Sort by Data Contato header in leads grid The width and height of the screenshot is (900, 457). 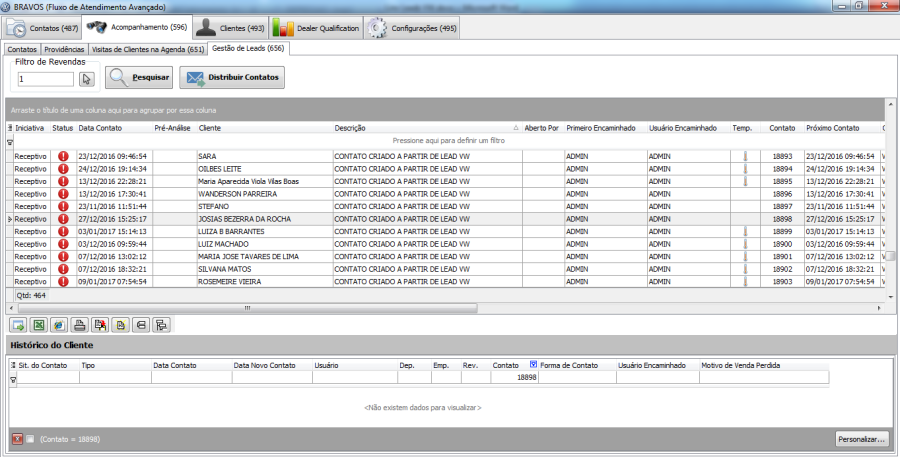point(114,128)
